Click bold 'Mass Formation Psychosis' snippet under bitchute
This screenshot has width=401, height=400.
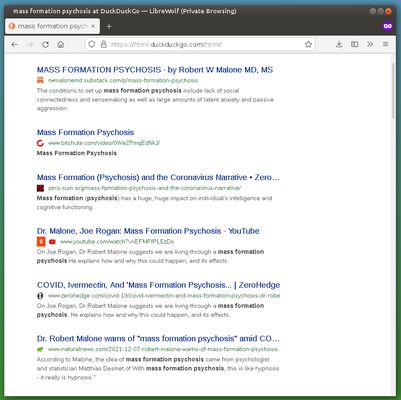[77, 153]
